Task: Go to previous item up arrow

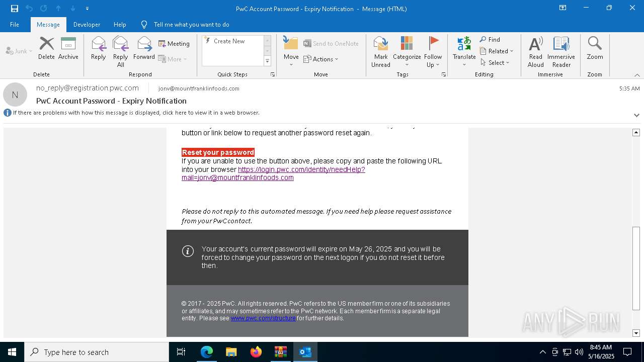Action: point(58,9)
